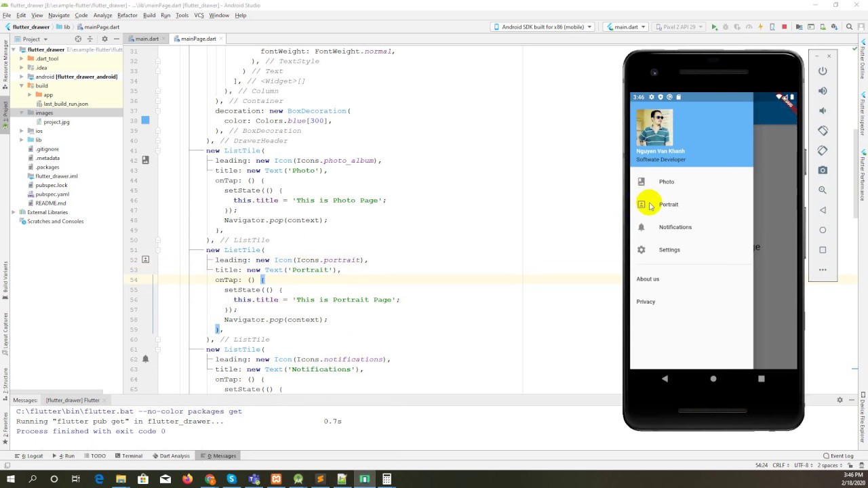The width and height of the screenshot is (868, 488).
Task: Open the VCS menu
Action: [x=199, y=15]
